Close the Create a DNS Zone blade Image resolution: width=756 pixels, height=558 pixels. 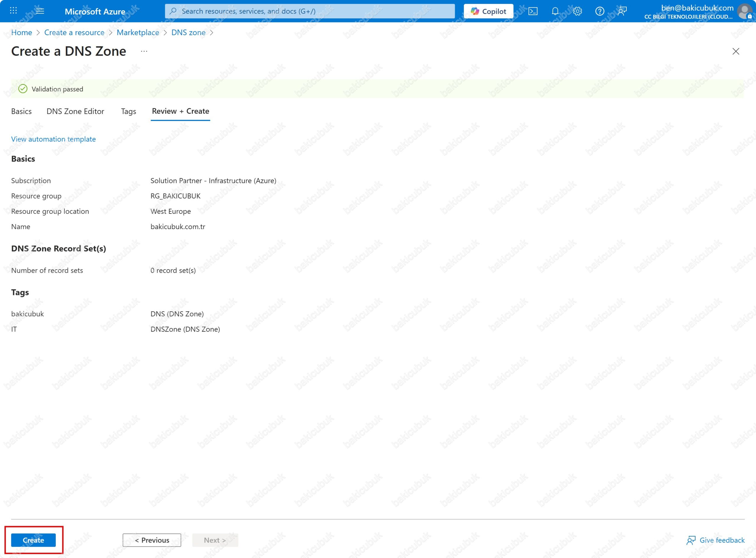coord(736,51)
